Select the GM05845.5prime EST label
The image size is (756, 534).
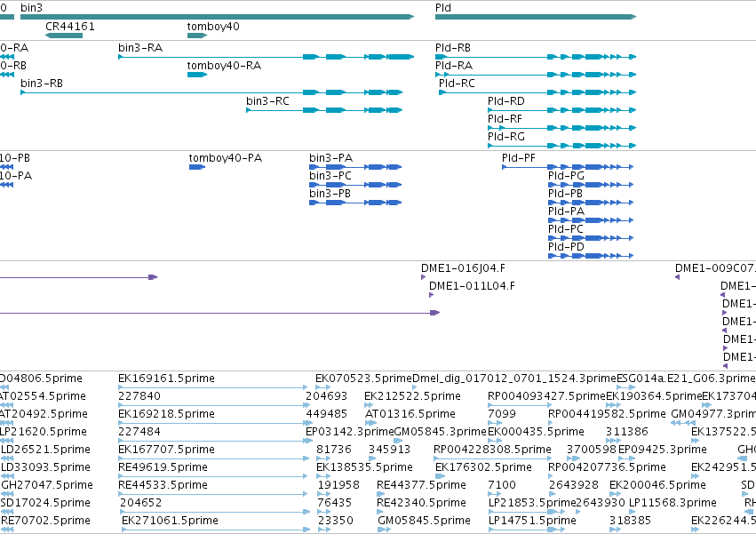[424, 521]
